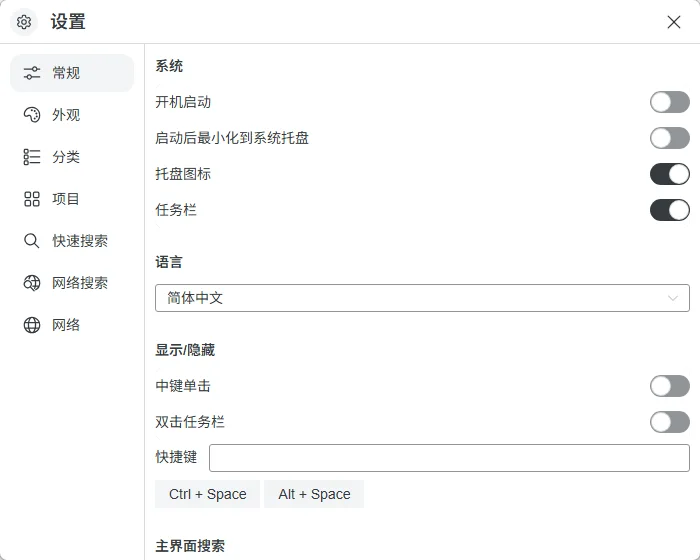Image resolution: width=700 pixels, height=560 pixels.
Task: Enable the 中键单击 toggle
Action: pos(670,386)
